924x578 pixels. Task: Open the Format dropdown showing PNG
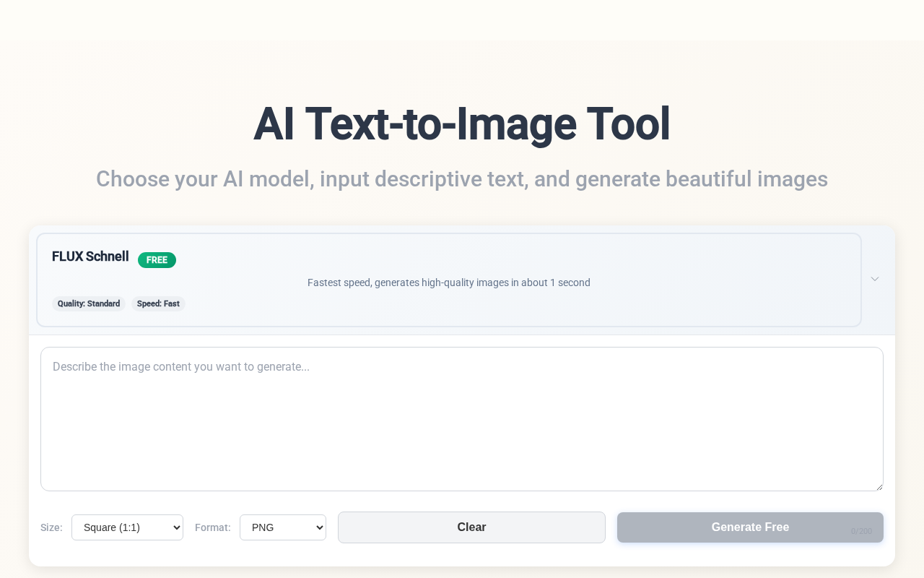click(x=282, y=527)
